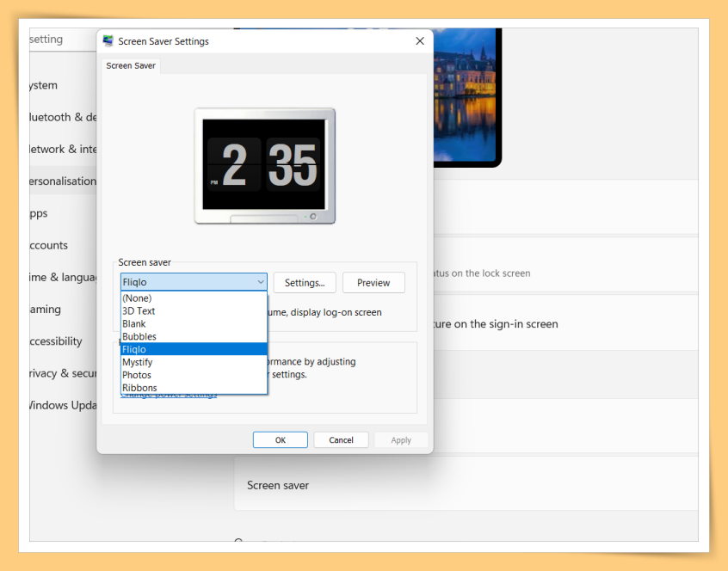The width and height of the screenshot is (728, 571).
Task: Click the greyed Apply button
Action: pos(401,439)
